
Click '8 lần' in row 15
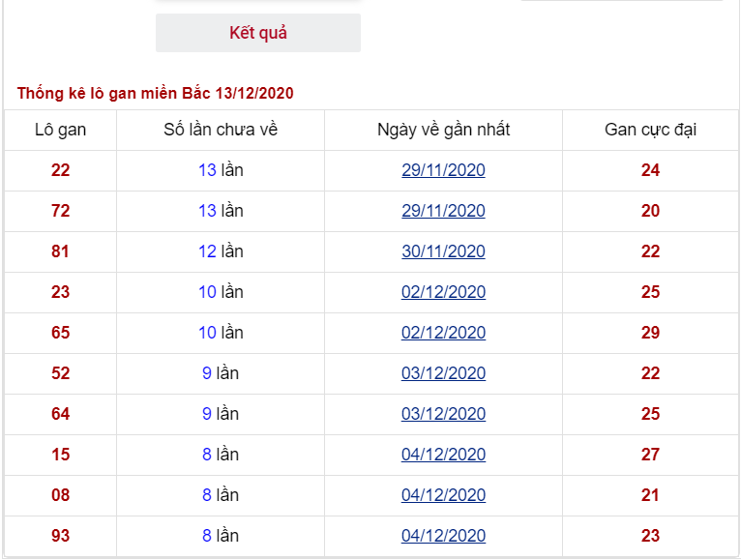pyautogui.click(x=221, y=455)
